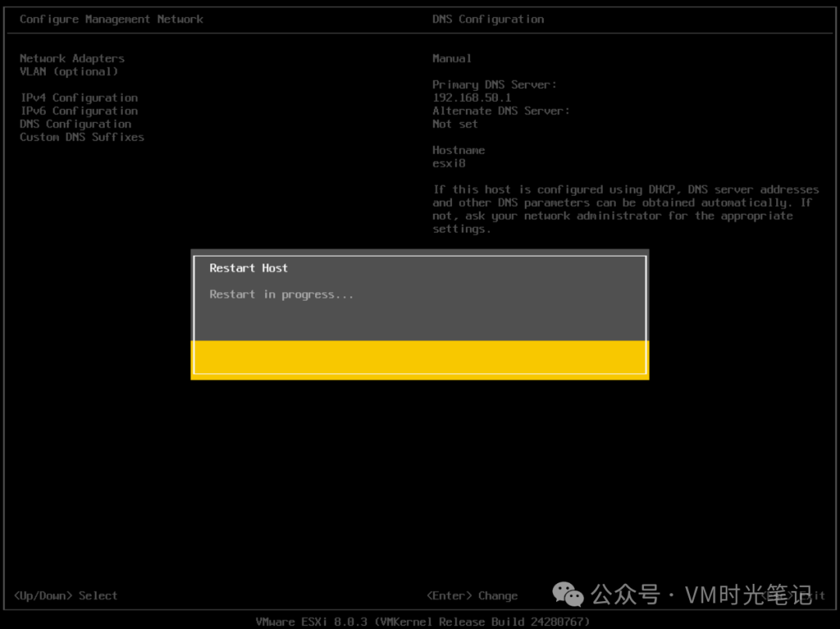Click the Manual setting text

pyautogui.click(x=452, y=58)
